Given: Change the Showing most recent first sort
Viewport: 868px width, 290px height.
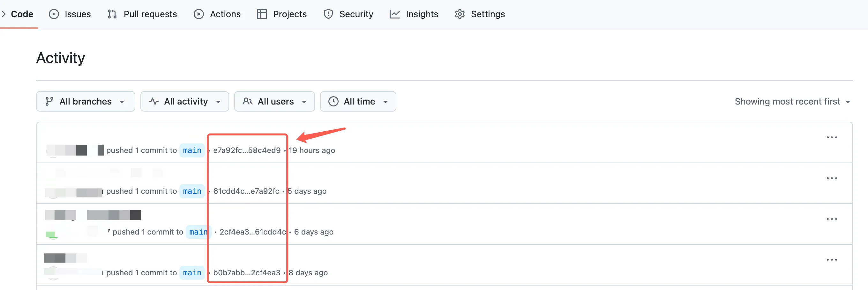Looking at the screenshot, I should (x=792, y=101).
